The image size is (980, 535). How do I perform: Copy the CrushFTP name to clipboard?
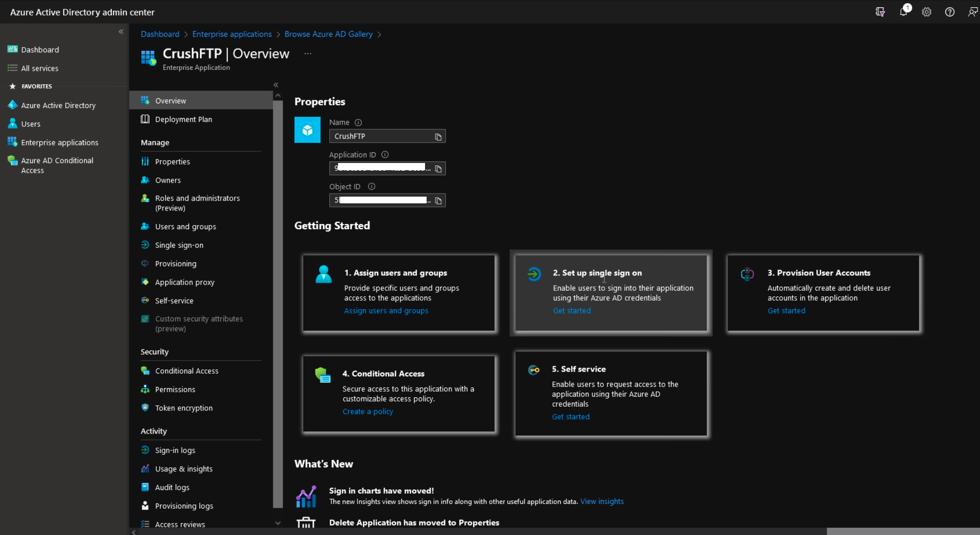[438, 137]
